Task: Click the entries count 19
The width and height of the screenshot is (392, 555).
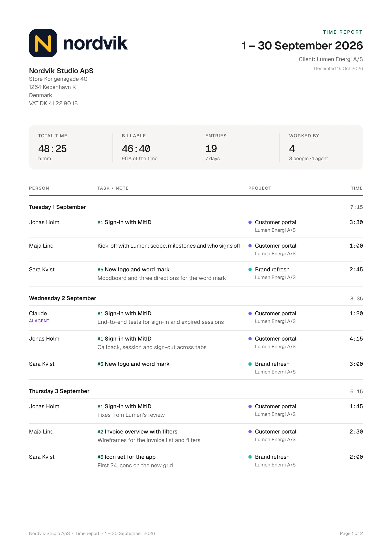Action: (211, 149)
